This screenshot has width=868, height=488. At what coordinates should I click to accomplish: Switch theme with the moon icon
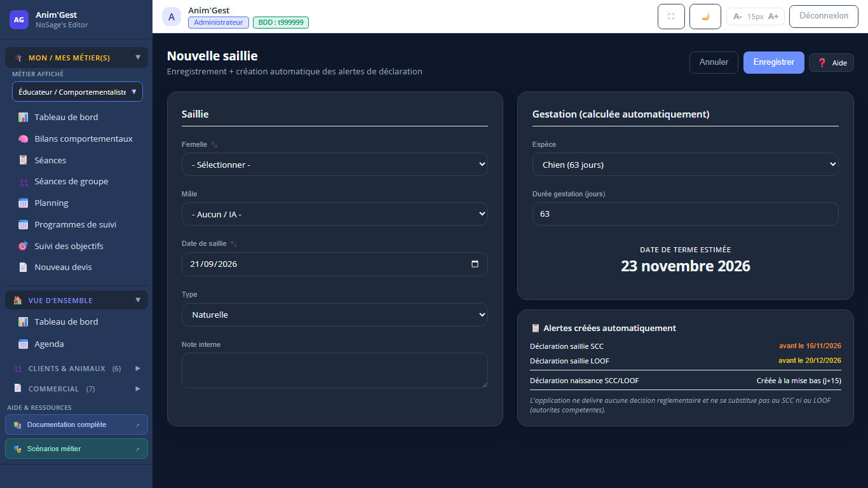click(705, 17)
